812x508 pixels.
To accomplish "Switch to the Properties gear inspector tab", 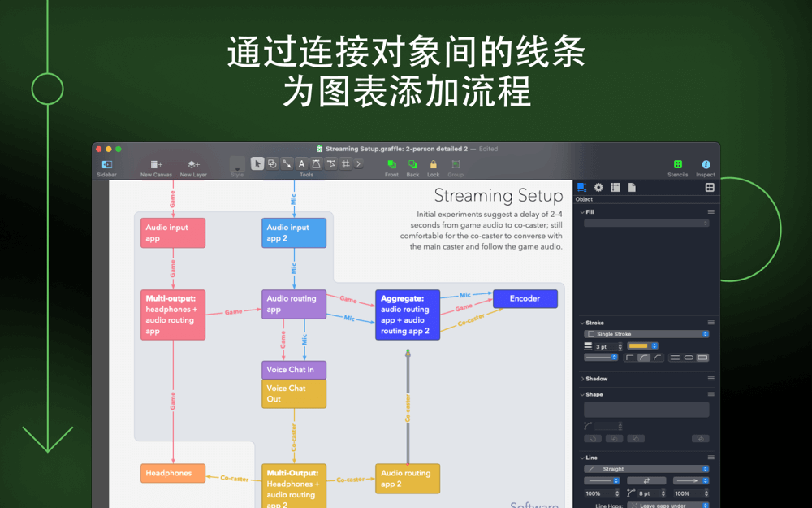I will coord(598,187).
